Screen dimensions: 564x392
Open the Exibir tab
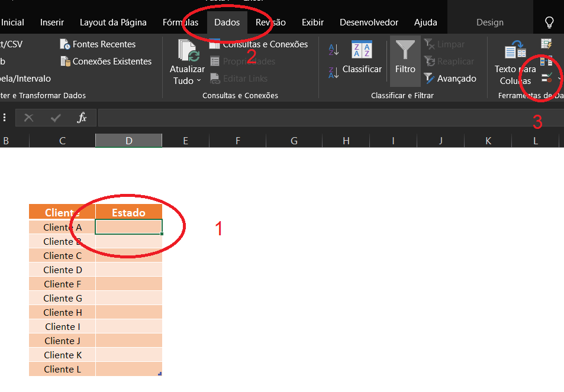312,22
